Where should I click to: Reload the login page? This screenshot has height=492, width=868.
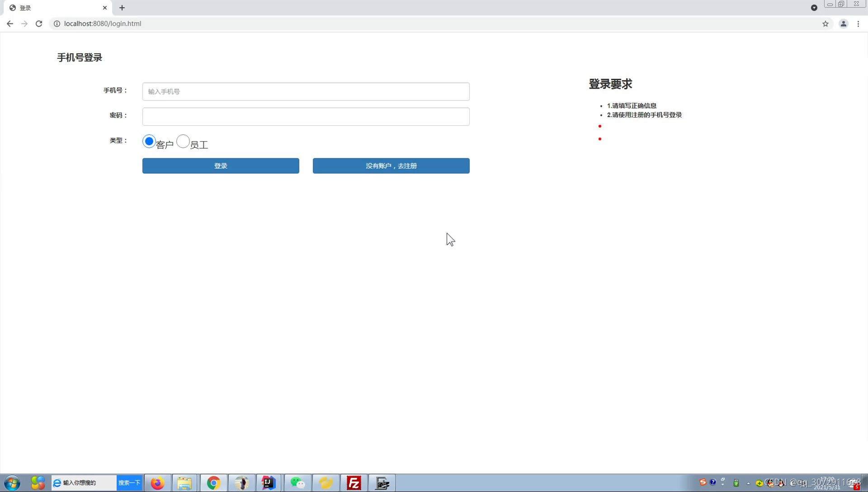[39, 24]
